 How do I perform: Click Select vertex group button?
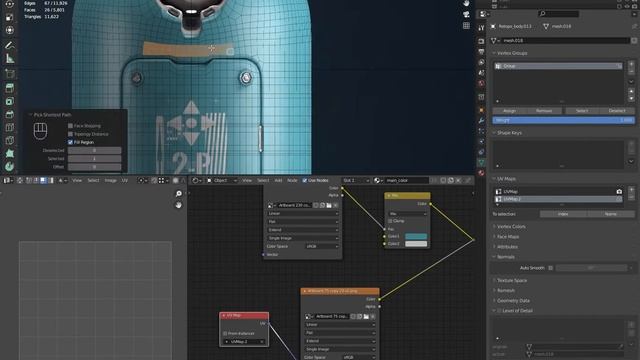[x=582, y=111]
